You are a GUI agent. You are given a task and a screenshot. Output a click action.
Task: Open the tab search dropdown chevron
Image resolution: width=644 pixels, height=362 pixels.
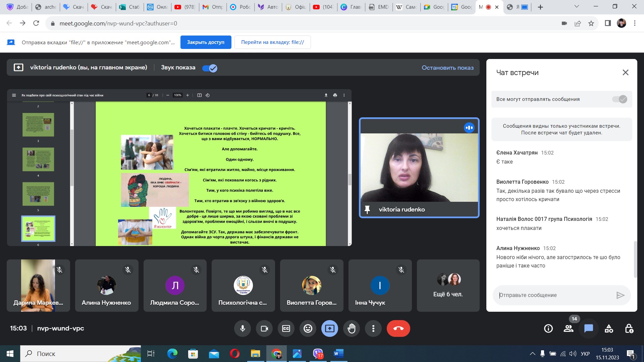(577, 6)
